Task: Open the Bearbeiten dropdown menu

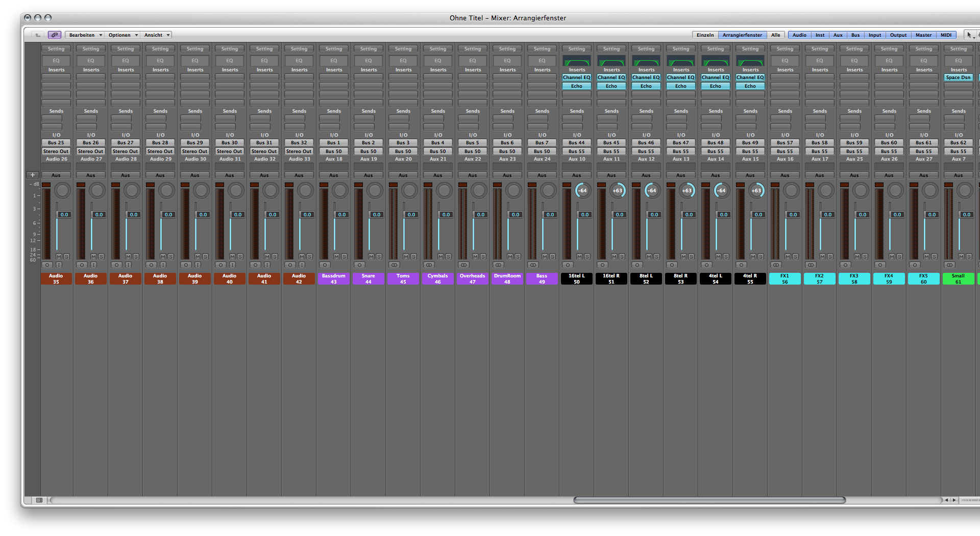Action: tap(85, 35)
